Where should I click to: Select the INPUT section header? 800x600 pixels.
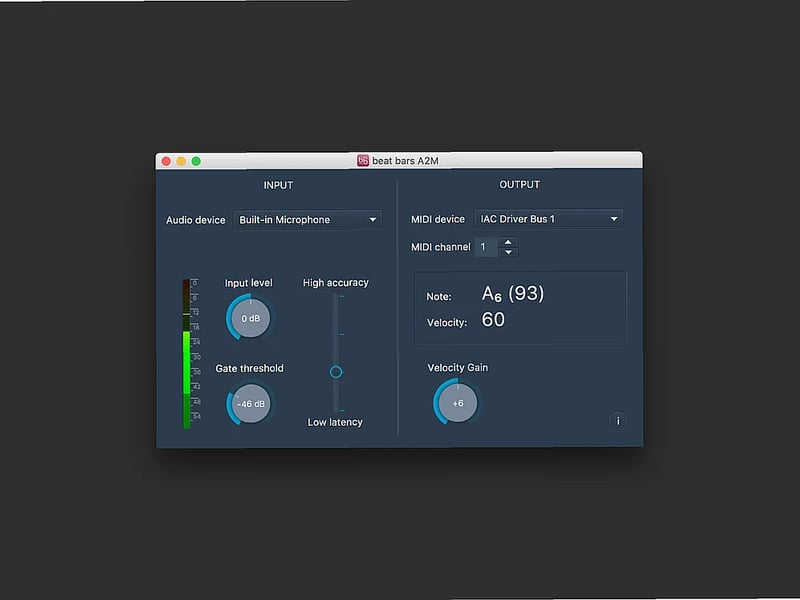278,185
